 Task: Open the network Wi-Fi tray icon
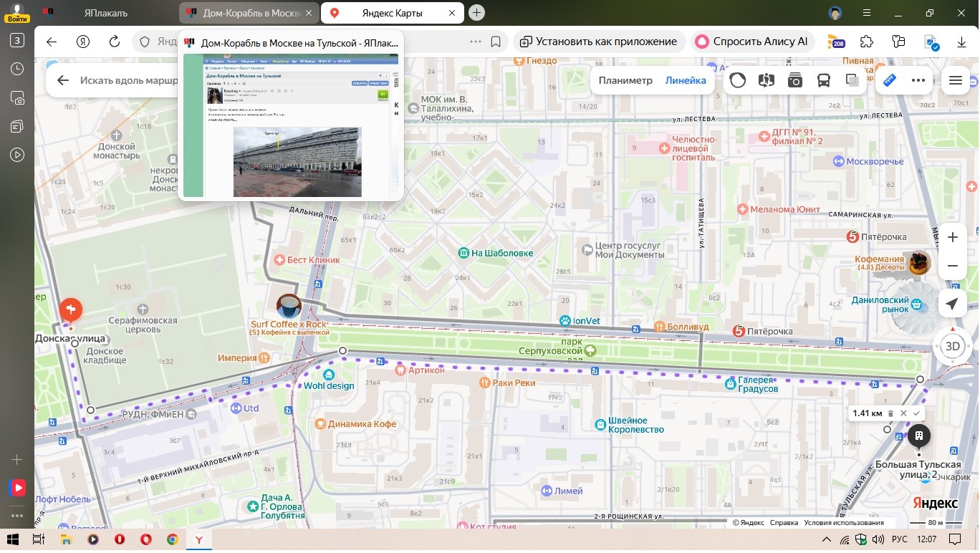pyautogui.click(x=845, y=539)
